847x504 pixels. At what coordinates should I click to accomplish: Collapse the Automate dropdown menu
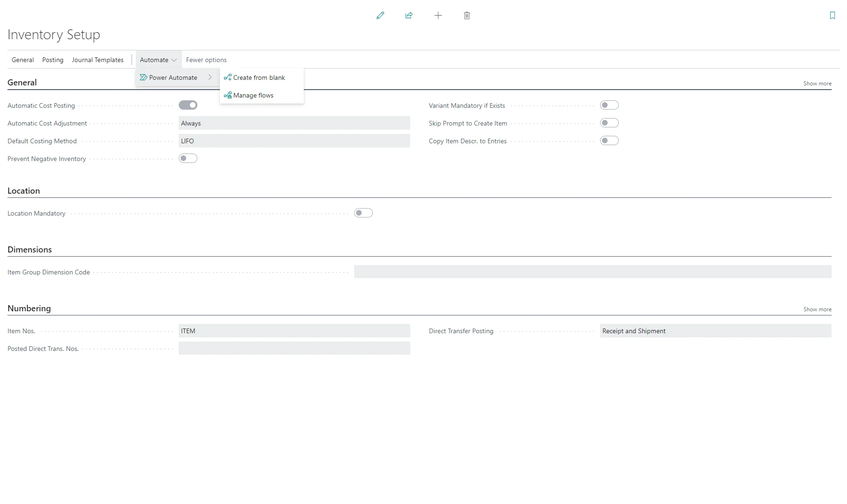[158, 60]
